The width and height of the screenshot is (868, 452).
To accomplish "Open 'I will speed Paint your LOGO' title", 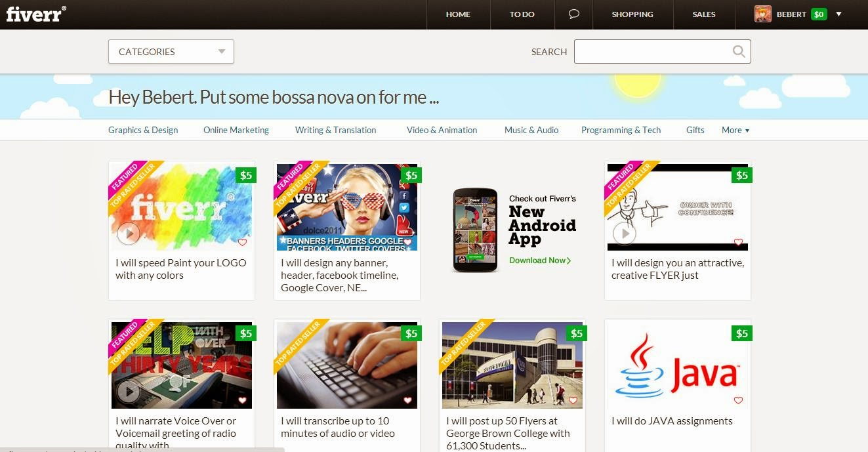I will (x=181, y=269).
